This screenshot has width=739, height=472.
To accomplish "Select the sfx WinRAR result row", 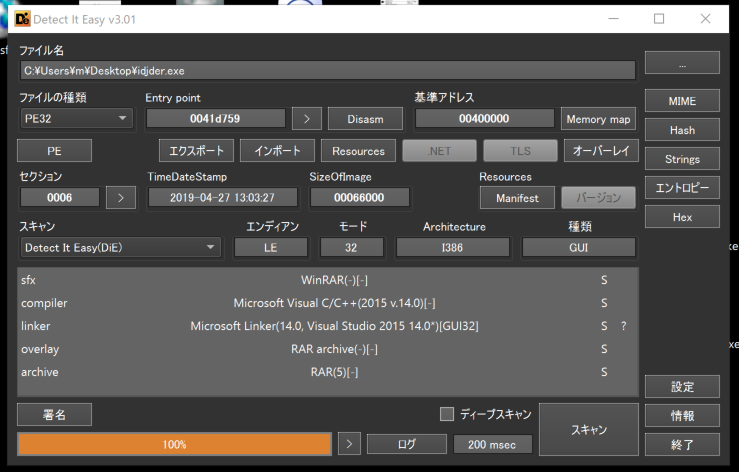I will click(x=328, y=280).
